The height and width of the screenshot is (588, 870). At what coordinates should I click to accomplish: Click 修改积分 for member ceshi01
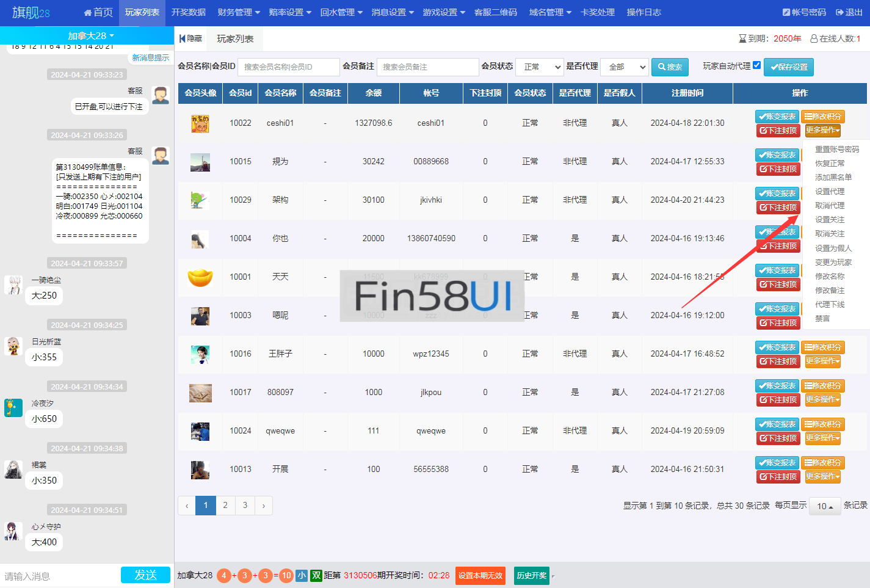822,117
